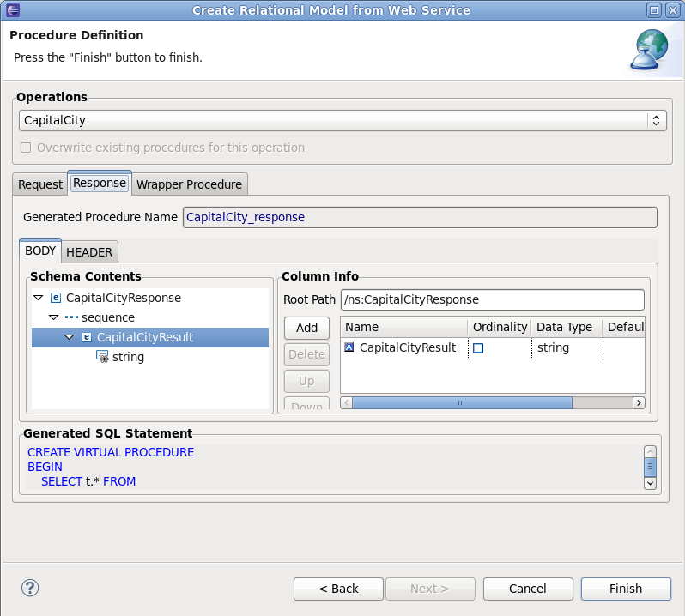Open the HEADER tab
685x616 pixels.
[89, 252]
